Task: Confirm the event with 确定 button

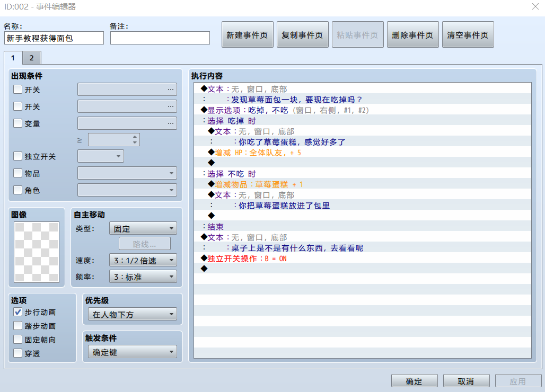Action: pos(414,381)
